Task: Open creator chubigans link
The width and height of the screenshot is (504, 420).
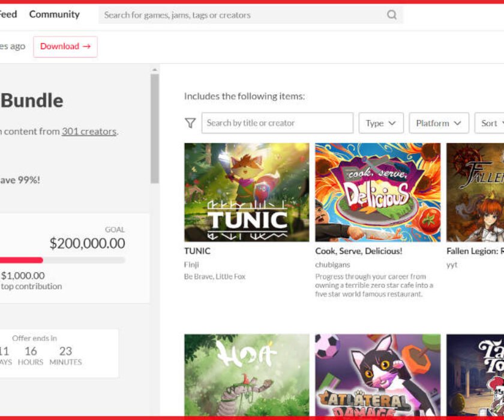Action: (332, 265)
